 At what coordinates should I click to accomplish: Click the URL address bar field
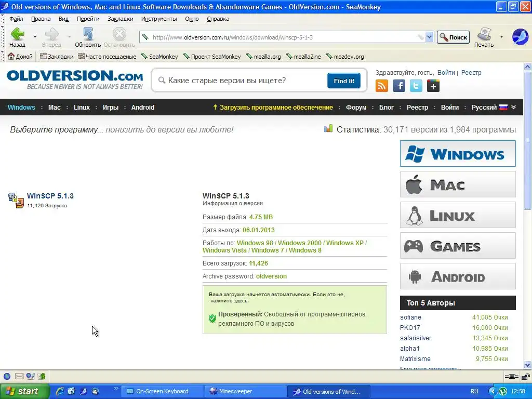coord(283,37)
